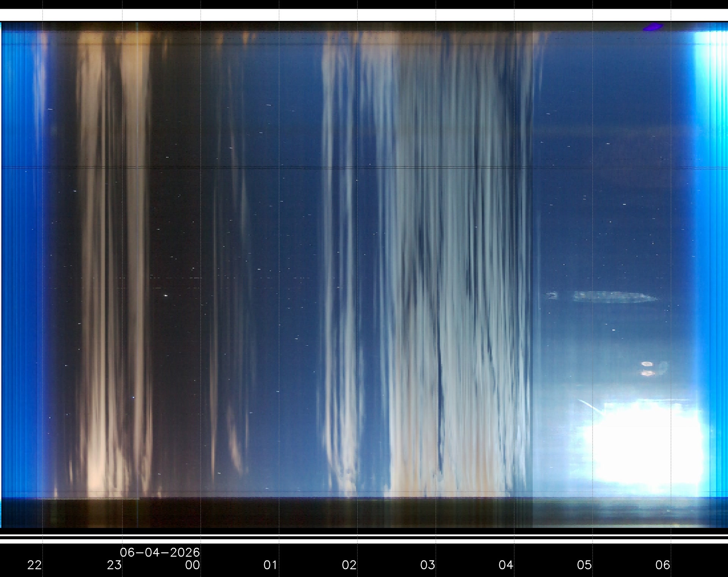Click the 00 hour axis label
The image size is (728, 577).
[193, 565]
